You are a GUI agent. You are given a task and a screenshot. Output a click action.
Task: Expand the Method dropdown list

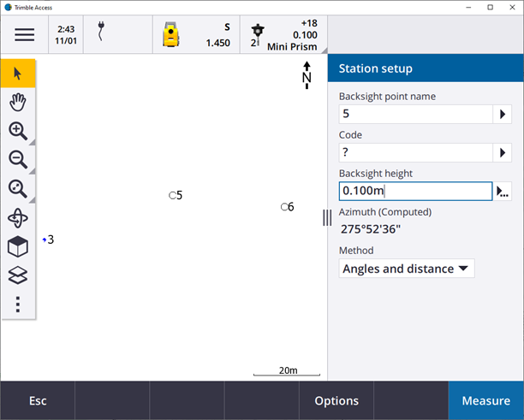tap(407, 269)
